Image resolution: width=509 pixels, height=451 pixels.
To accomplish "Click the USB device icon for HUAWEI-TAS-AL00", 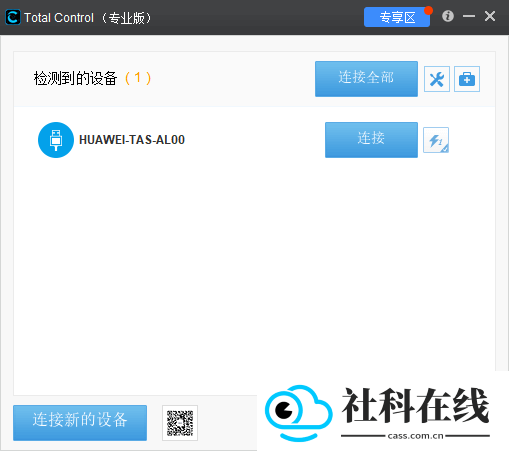I will [56, 140].
